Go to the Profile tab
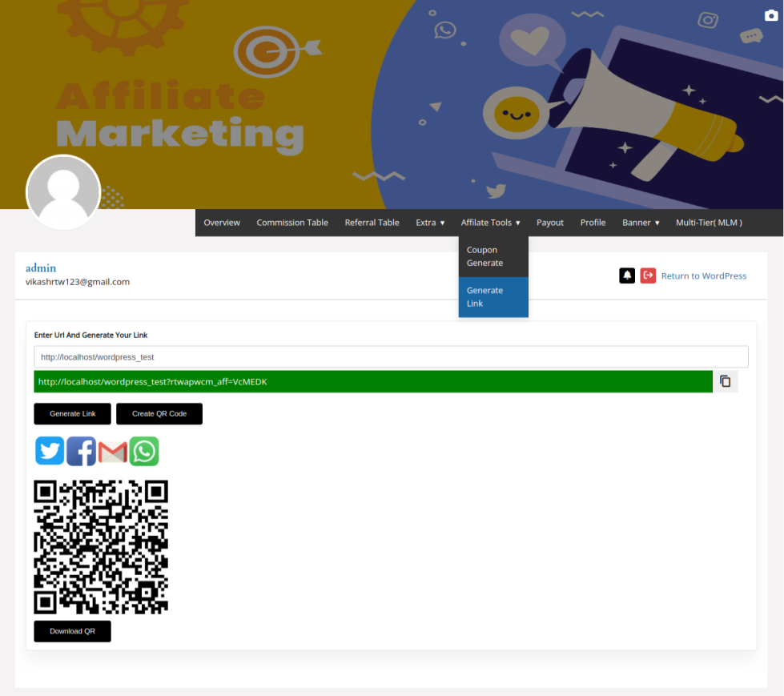Image resolution: width=784 pixels, height=696 pixels. tap(593, 223)
